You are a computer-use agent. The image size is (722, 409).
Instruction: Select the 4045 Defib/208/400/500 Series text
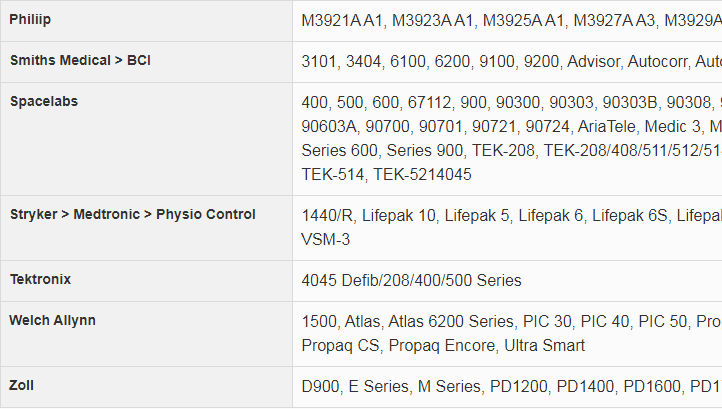pyautogui.click(x=411, y=280)
